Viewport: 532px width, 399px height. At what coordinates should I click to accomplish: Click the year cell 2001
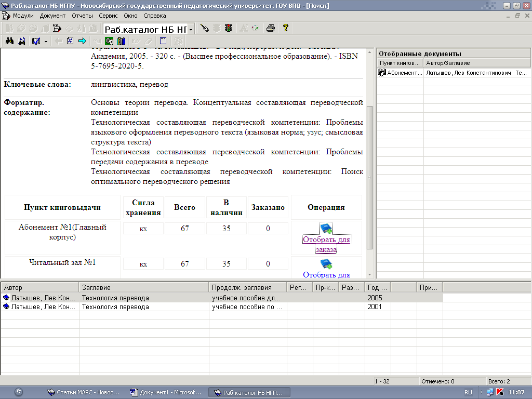pyautogui.click(x=375, y=307)
